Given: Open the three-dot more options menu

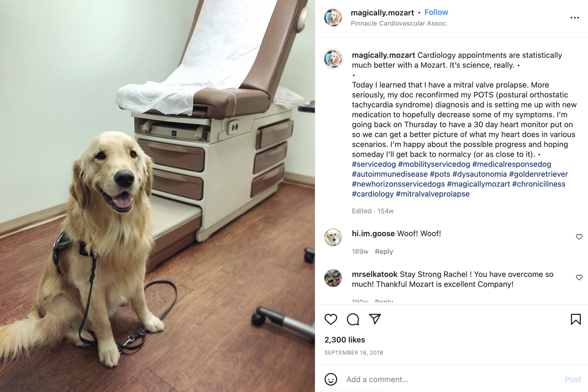Looking at the screenshot, I should tap(575, 18).
